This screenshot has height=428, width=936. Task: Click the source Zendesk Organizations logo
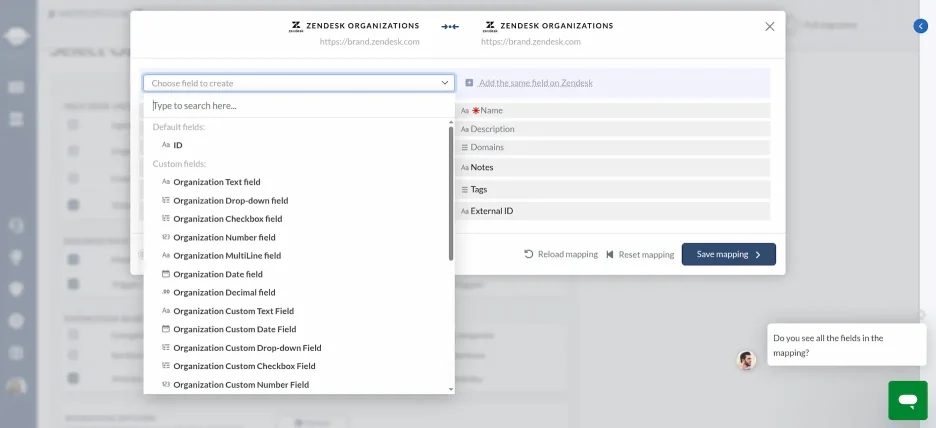pos(295,26)
